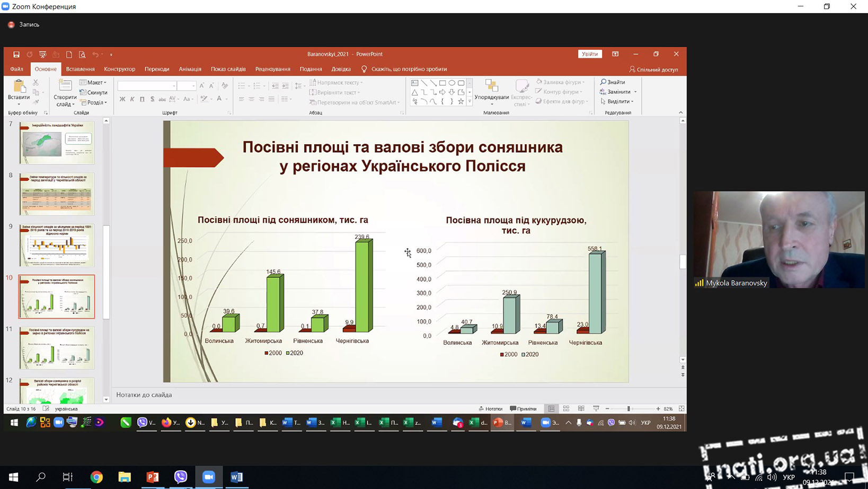
Task: Open the Arrange (Упорядкувати) dropdown
Action: point(492,91)
